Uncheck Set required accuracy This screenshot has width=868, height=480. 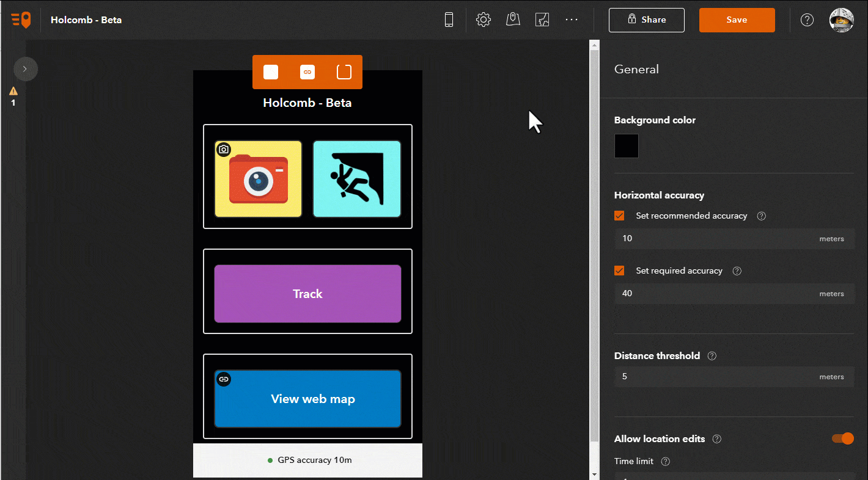(x=619, y=271)
